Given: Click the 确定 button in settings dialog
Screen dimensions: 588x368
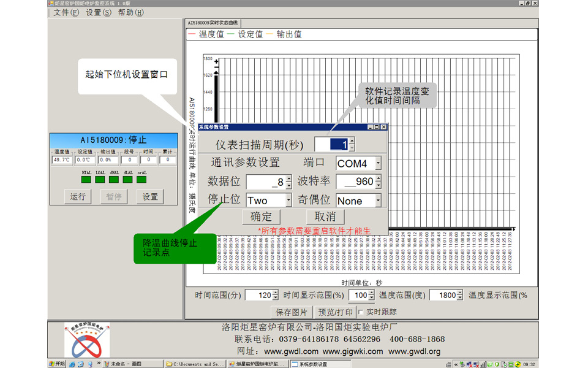Looking at the screenshot, I should point(261,217).
